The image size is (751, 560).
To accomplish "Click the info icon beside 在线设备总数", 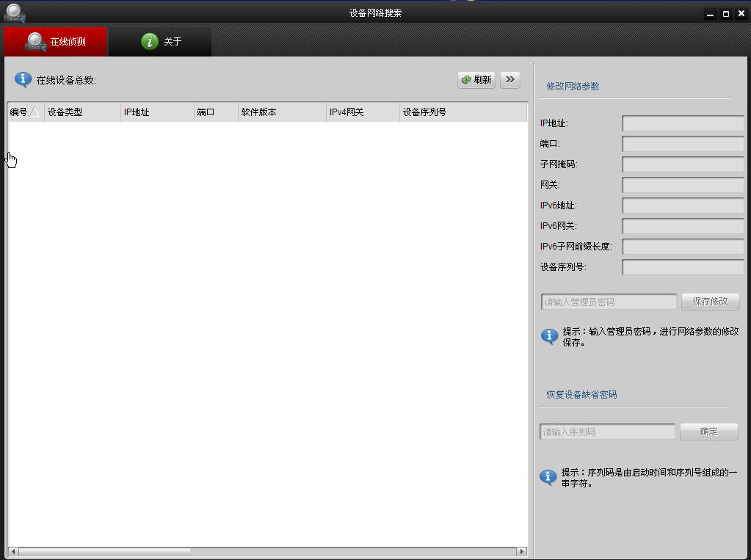I will pyautogui.click(x=21, y=79).
